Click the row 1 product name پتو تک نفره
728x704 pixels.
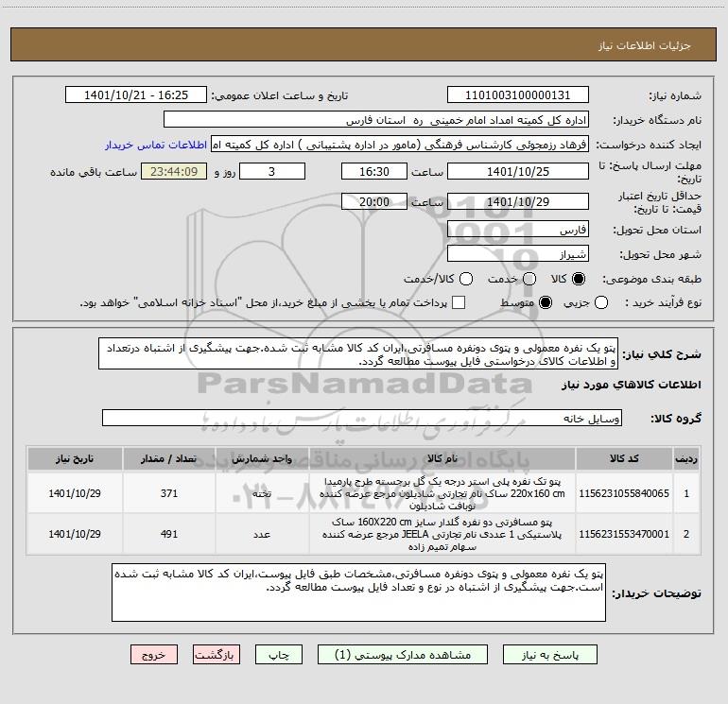(x=442, y=493)
